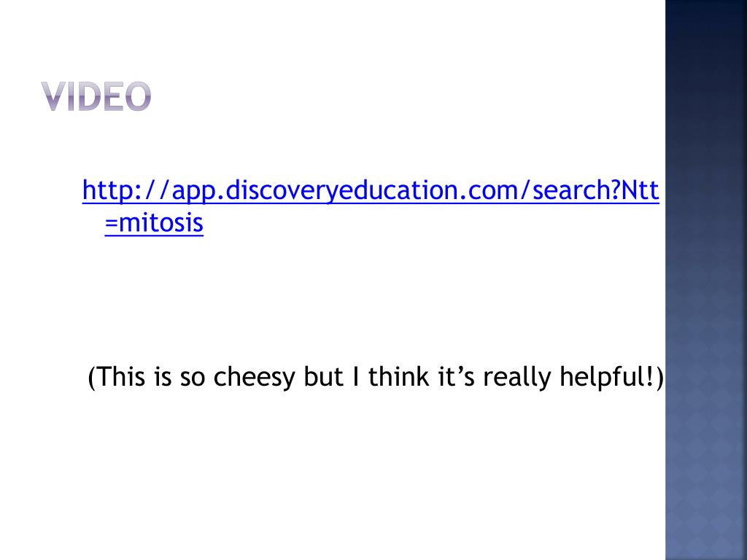Click 'search?Ntt' at the link's end
Image resolution: width=747 pixels, height=560 pixels.
click(595, 190)
